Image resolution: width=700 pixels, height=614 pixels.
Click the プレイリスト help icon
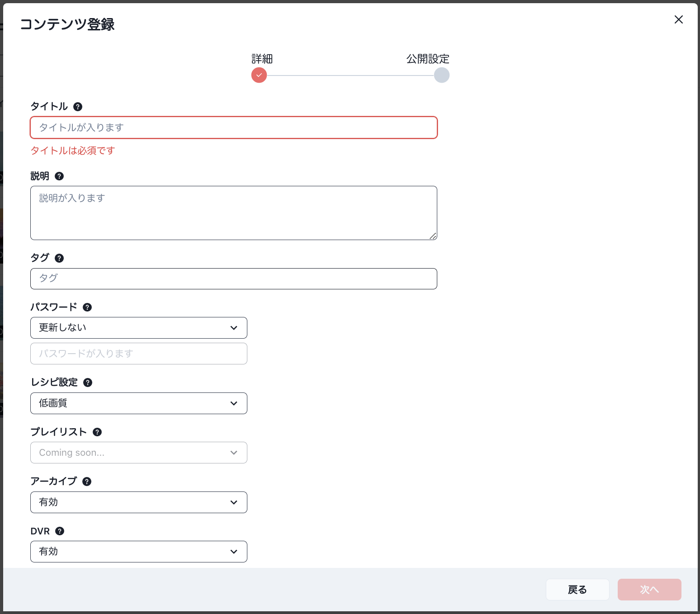pos(97,432)
